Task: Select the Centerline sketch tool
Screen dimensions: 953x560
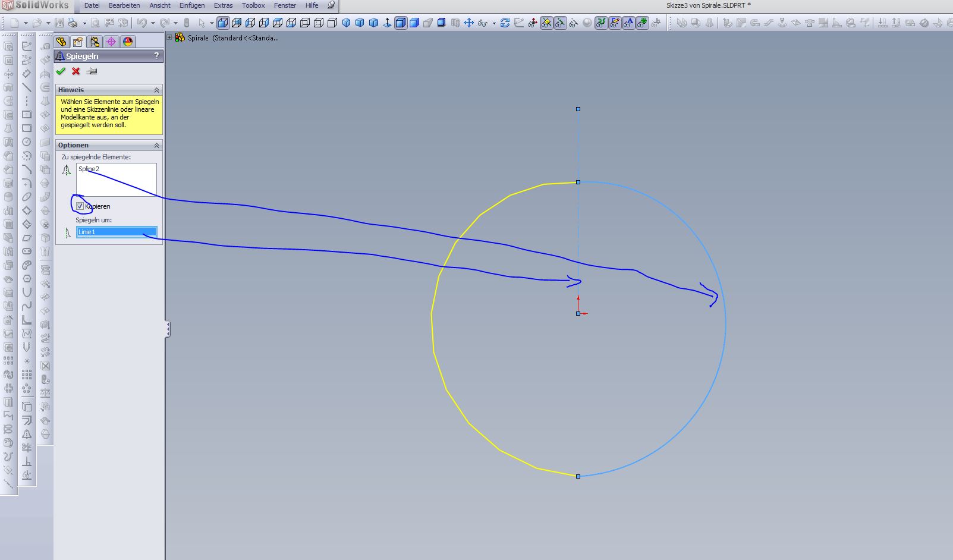Action: [x=27, y=101]
